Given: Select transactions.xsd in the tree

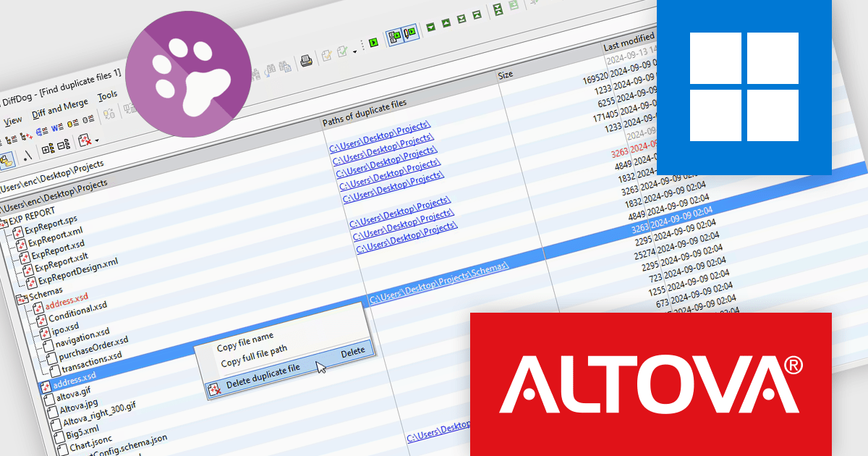Looking at the screenshot, I should pos(92,362).
